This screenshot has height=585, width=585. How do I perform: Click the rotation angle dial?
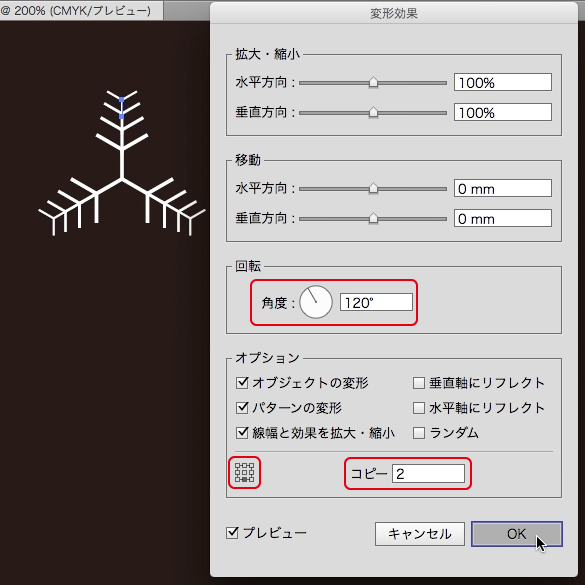(x=316, y=302)
